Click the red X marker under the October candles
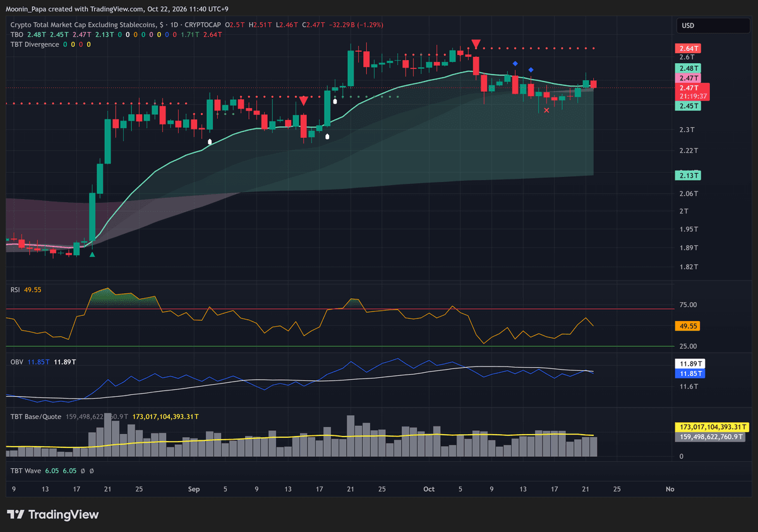Screen dimensions: 758x532 click(x=546, y=110)
